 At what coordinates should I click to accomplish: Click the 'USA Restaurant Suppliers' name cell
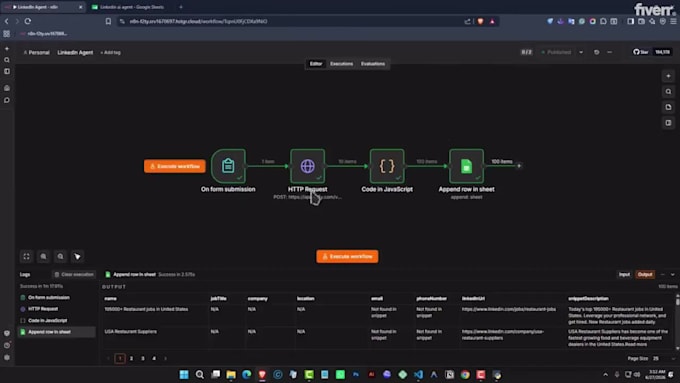131,331
